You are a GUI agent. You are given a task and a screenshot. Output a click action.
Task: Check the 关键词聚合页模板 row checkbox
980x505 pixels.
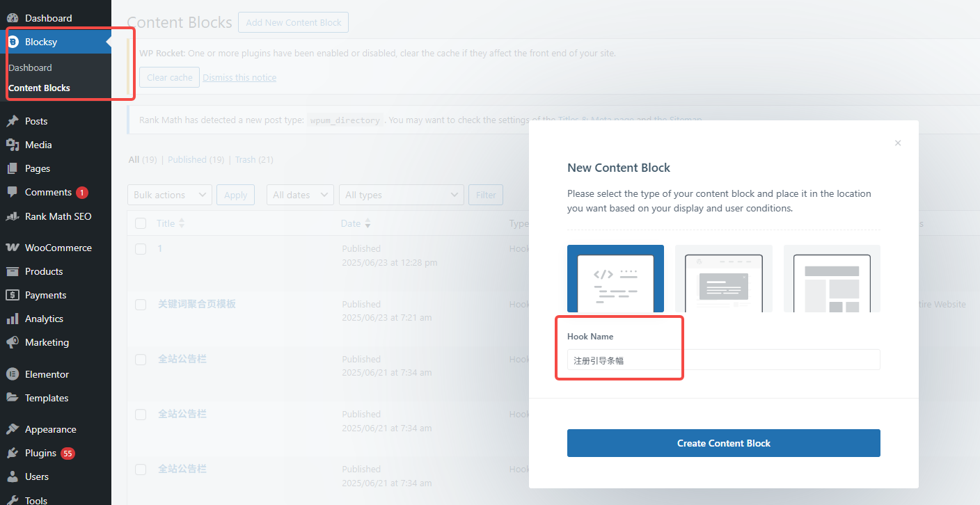pyautogui.click(x=141, y=305)
